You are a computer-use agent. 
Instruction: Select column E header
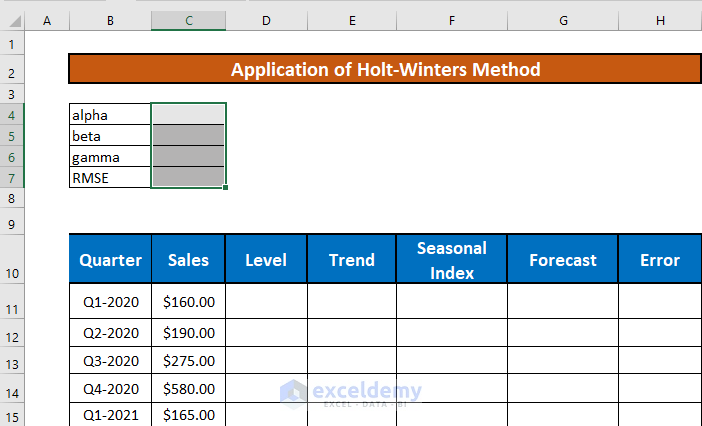tap(352, 21)
